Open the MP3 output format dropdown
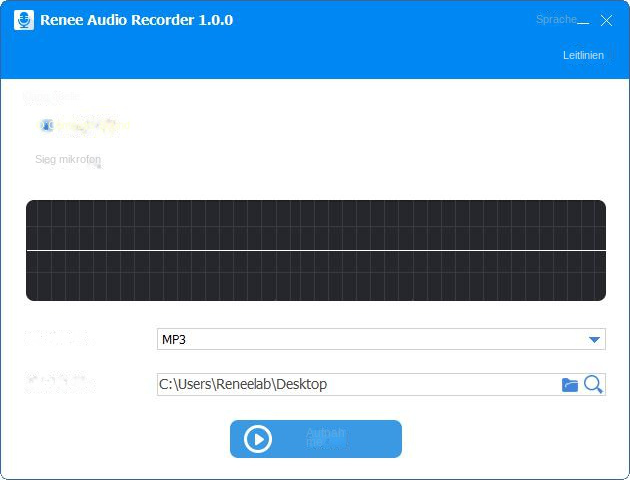The image size is (630, 480). pyautogui.click(x=381, y=339)
